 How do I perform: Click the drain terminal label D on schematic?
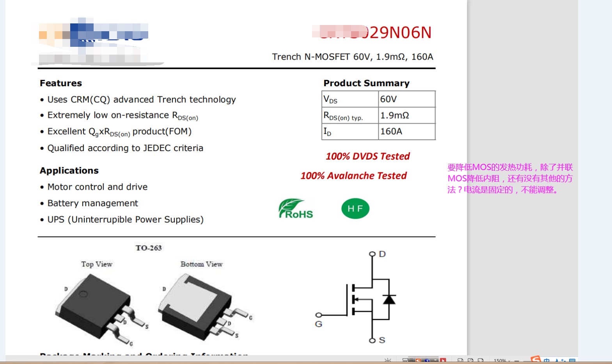pyautogui.click(x=382, y=254)
